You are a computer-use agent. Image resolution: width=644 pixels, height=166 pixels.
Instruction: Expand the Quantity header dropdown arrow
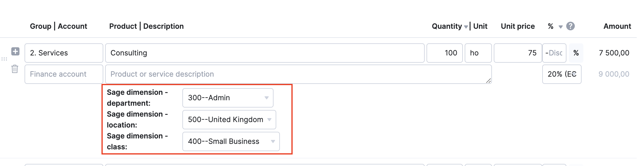pos(466,27)
